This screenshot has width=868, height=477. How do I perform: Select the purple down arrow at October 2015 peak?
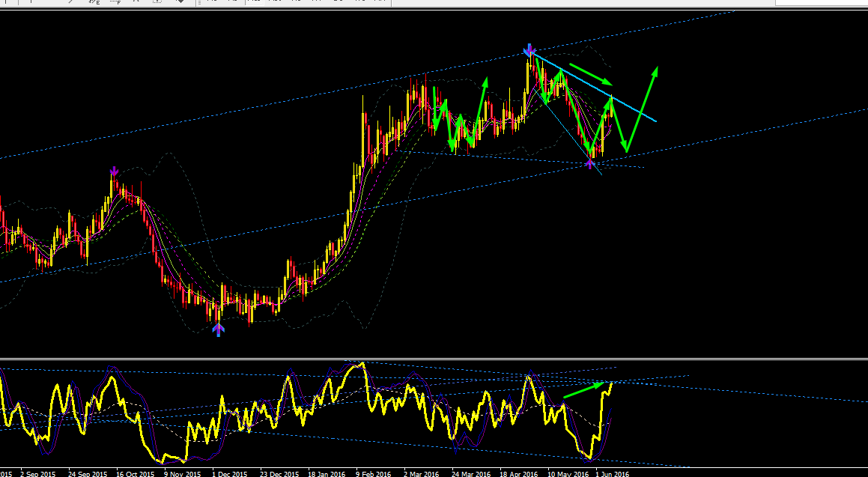coord(114,171)
